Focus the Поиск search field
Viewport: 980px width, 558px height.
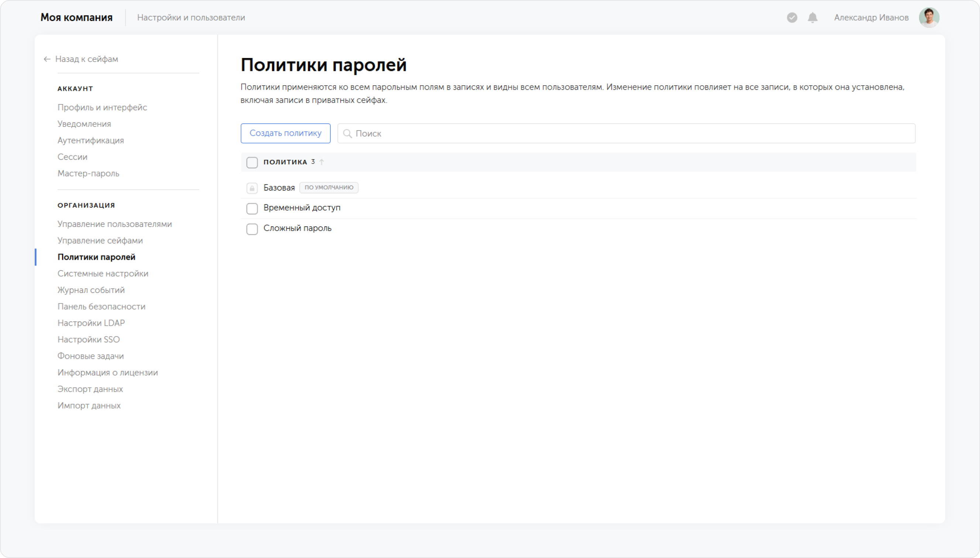click(x=626, y=133)
